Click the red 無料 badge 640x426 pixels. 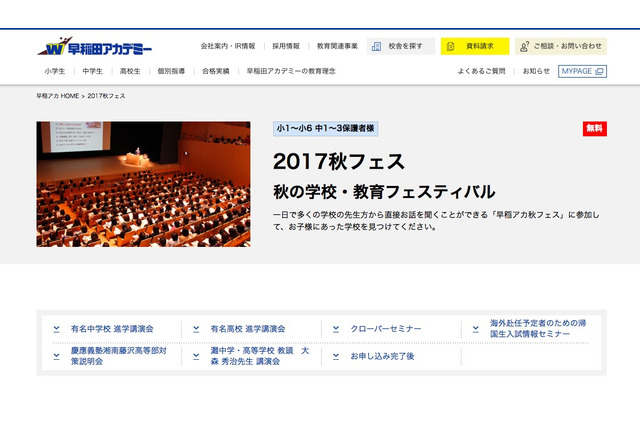[595, 129]
